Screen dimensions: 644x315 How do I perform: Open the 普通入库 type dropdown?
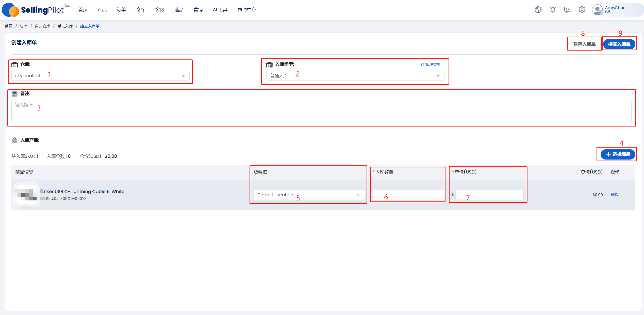[355, 76]
